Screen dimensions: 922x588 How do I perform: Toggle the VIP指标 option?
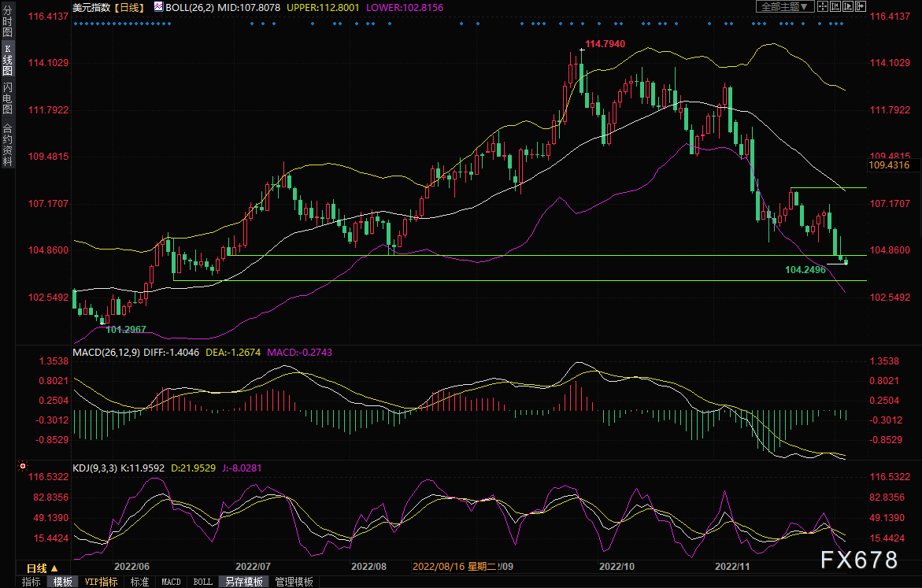[101, 582]
